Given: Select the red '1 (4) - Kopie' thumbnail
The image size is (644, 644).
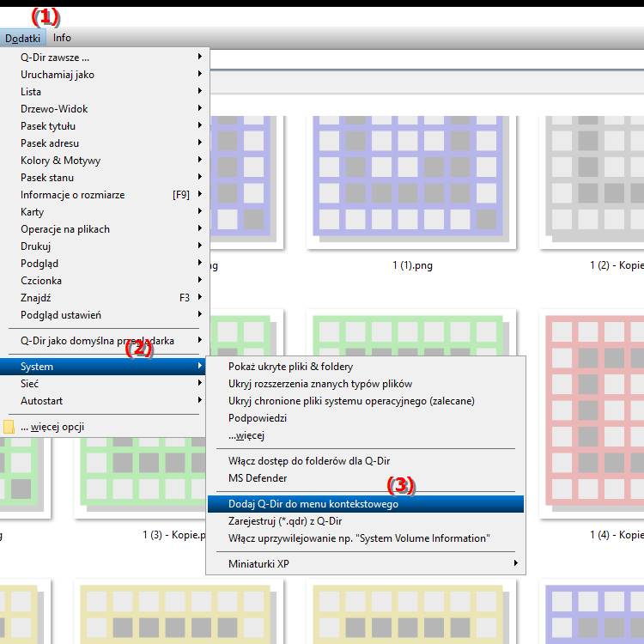Looking at the screenshot, I should coord(593,413).
